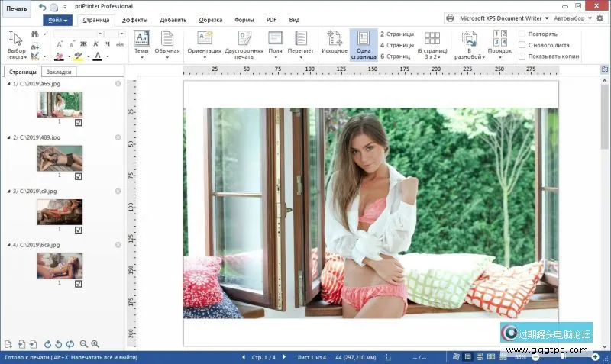The width and height of the screenshot is (611, 364).
Task: Collapse the 4/ C:\2019\6ca.jpg tree node
Action: (8, 245)
